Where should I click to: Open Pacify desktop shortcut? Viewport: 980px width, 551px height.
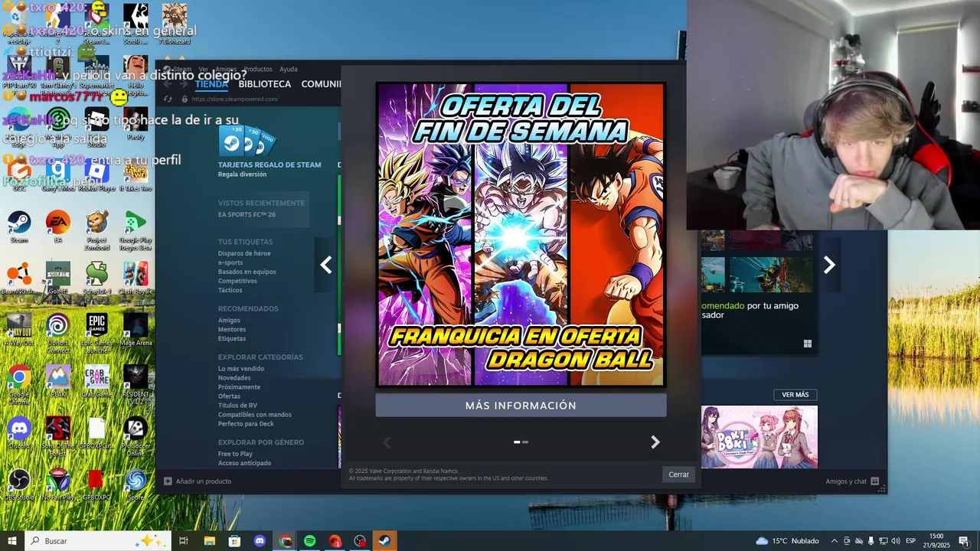coord(136,125)
